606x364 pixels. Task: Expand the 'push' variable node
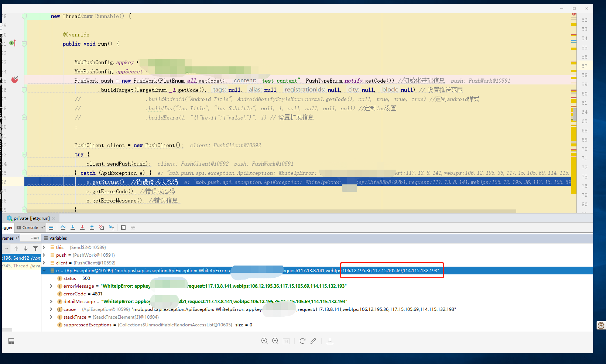point(44,255)
